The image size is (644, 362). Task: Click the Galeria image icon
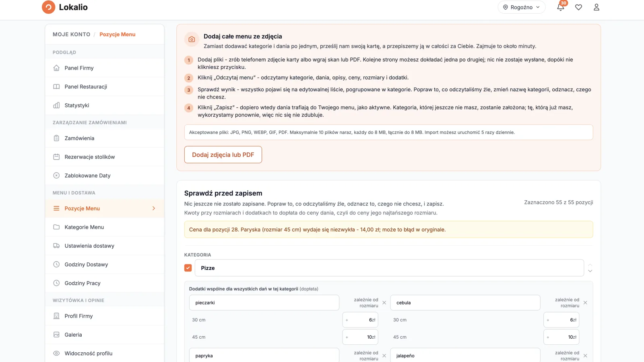point(56,335)
